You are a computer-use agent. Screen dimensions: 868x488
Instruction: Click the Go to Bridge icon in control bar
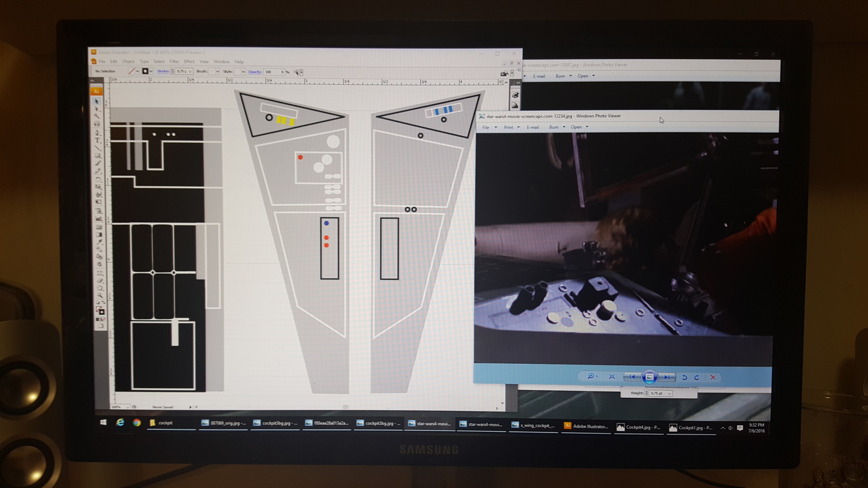(505, 73)
